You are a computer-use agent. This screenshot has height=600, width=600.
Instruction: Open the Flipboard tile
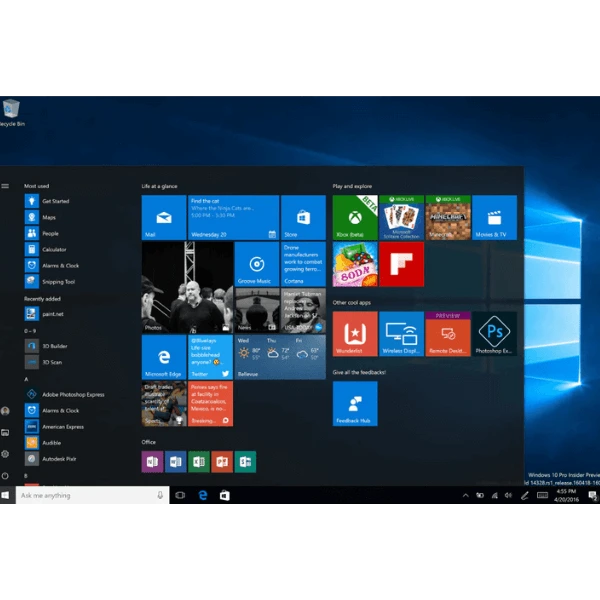pos(401,264)
